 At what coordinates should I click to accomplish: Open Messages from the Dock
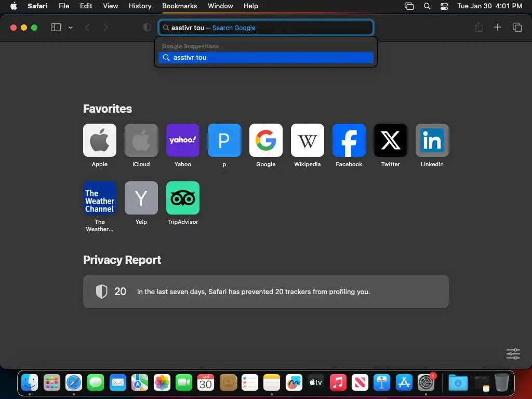coord(96,383)
